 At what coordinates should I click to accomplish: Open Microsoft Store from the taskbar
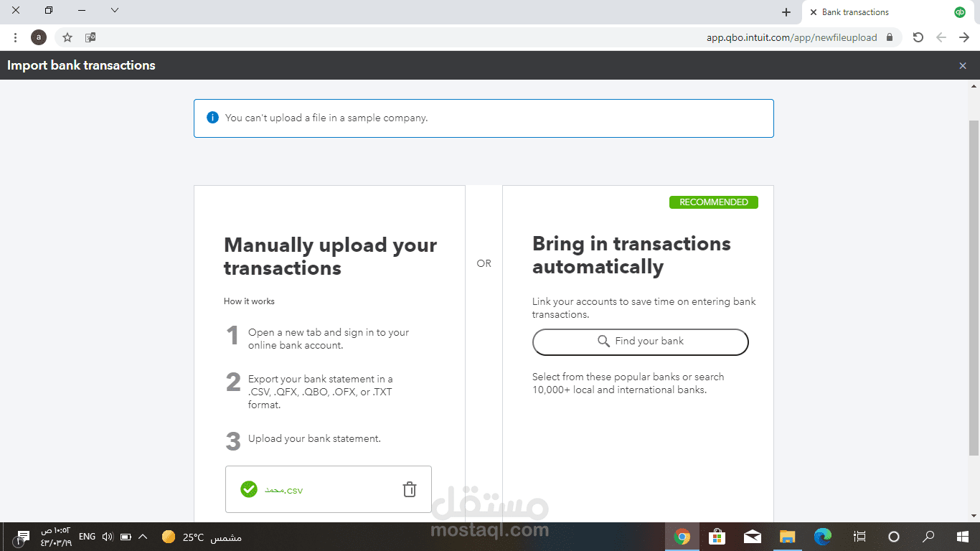tap(717, 536)
